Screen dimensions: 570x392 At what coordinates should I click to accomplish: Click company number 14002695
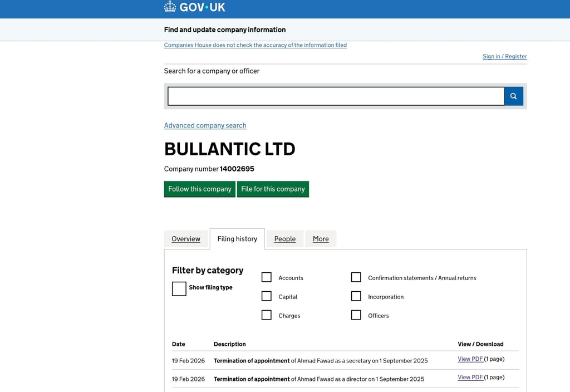(237, 169)
